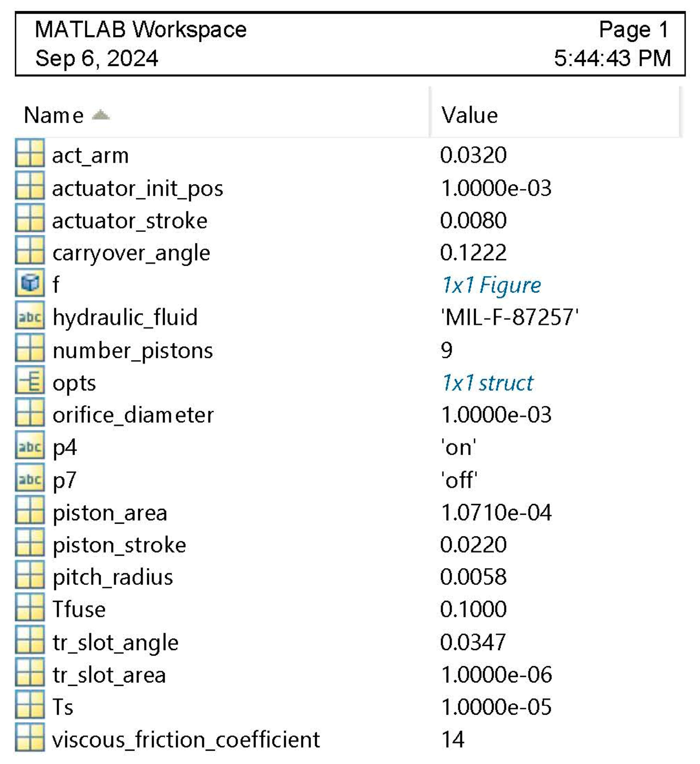Select the orifice_diameter variable name
The width and height of the screenshot is (700, 764).
[x=133, y=415]
